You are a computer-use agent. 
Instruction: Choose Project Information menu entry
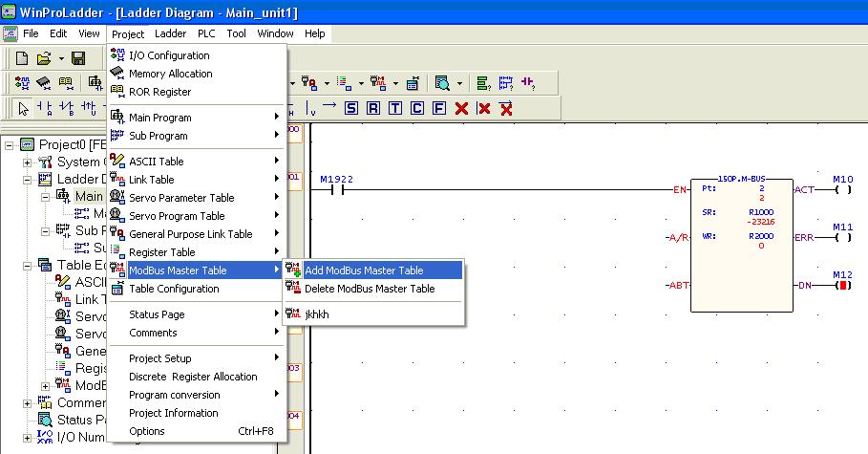coord(197,413)
